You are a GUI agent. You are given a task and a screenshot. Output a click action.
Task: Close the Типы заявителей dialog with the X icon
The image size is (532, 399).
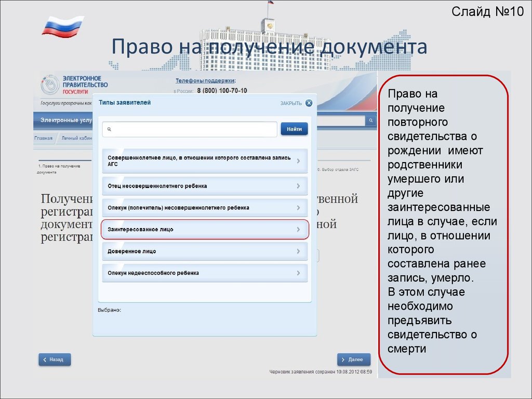point(309,103)
